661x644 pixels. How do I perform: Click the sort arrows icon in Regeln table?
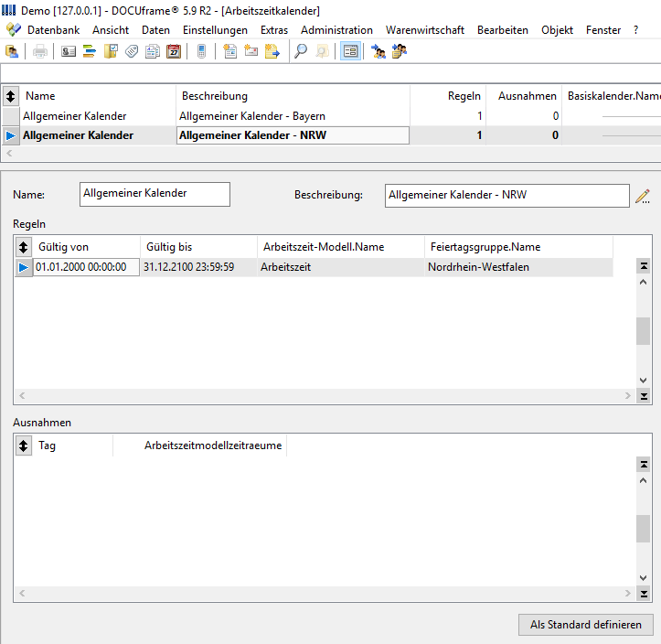click(23, 247)
